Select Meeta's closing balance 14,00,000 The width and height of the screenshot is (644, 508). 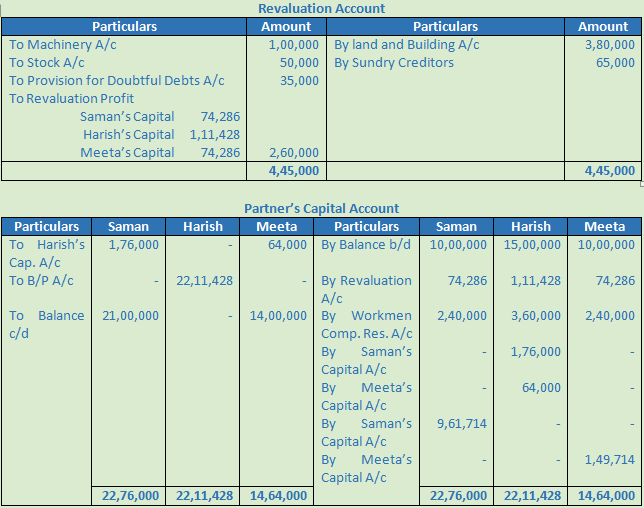278,316
